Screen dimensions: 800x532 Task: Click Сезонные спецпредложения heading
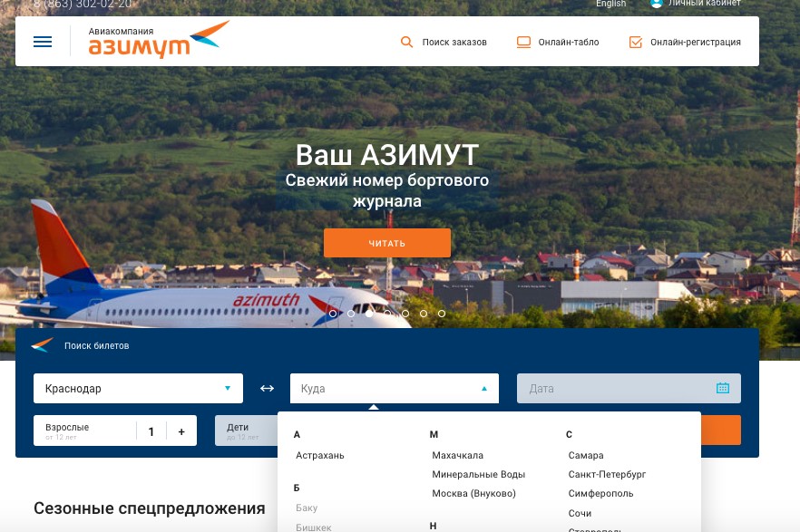tap(150, 508)
